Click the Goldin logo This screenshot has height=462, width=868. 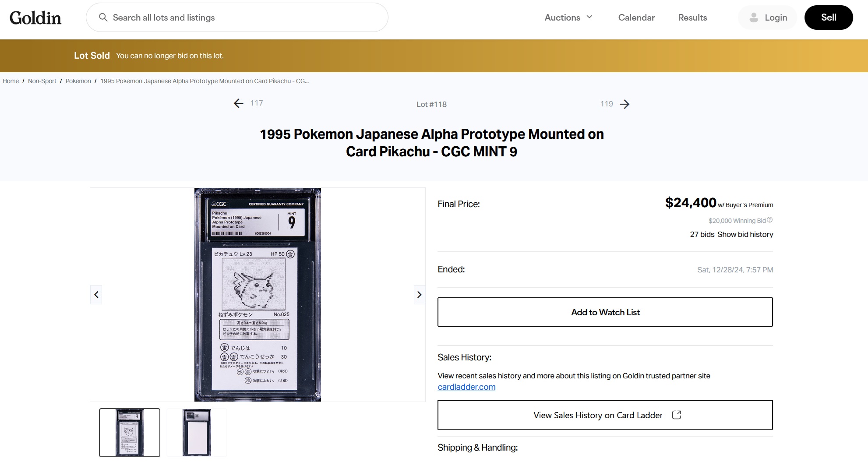pyautogui.click(x=35, y=18)
